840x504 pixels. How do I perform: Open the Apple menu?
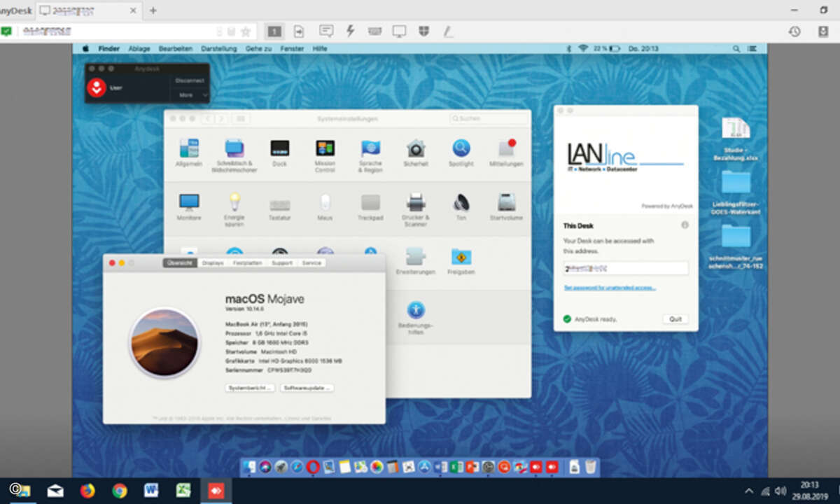pos(86,49)
